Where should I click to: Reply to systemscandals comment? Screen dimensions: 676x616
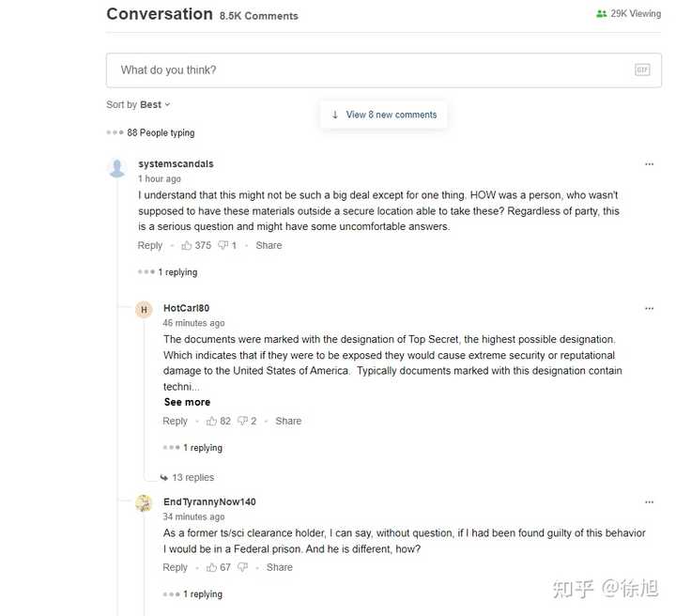tap(149, 245)
